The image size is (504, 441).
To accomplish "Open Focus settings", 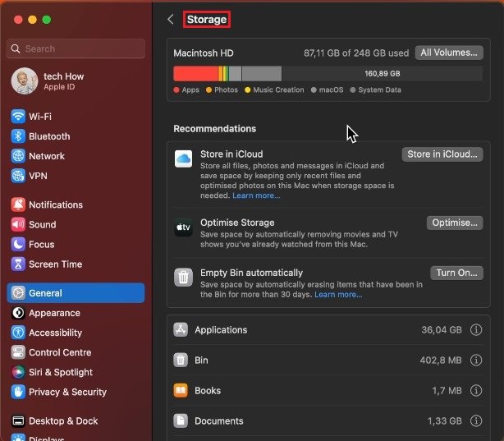I will 76,244.
